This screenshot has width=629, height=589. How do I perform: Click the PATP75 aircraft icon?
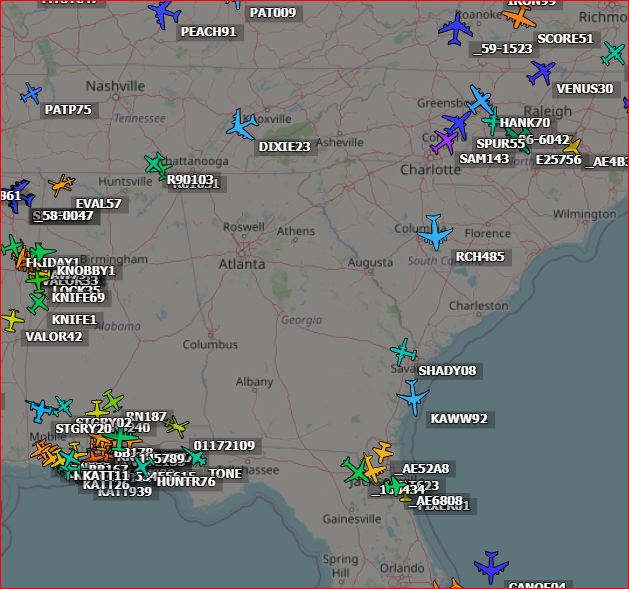coord(31,93)
